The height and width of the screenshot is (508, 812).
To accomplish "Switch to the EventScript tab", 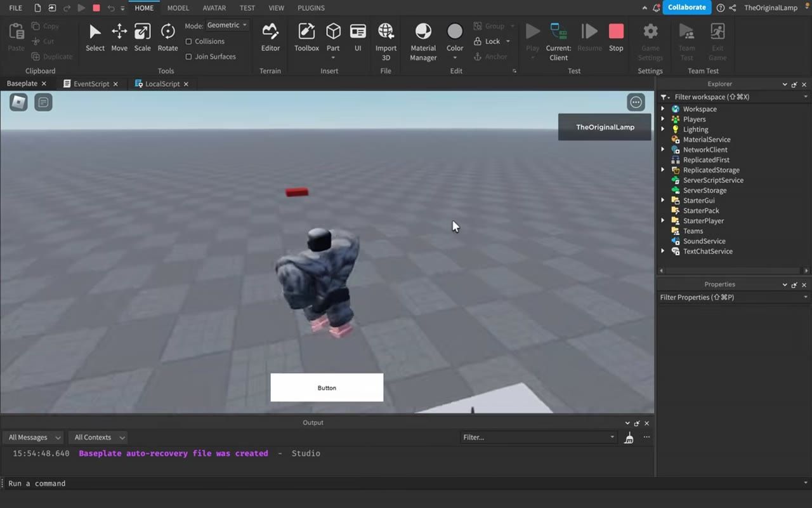I will coord(91,84).
